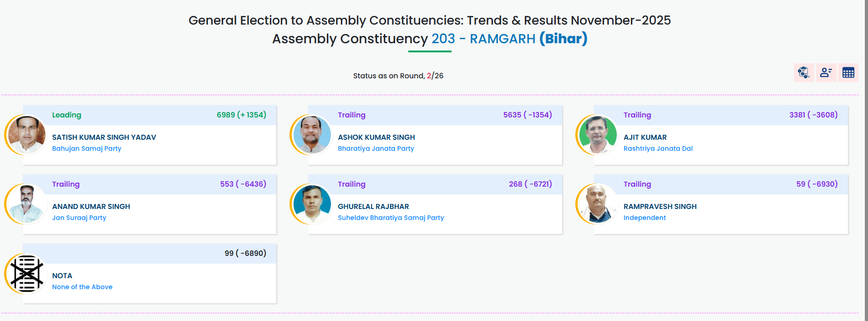868x321 pixels.
Task: Open the round-wise clipboard results icon
Action: pos(803,73)
